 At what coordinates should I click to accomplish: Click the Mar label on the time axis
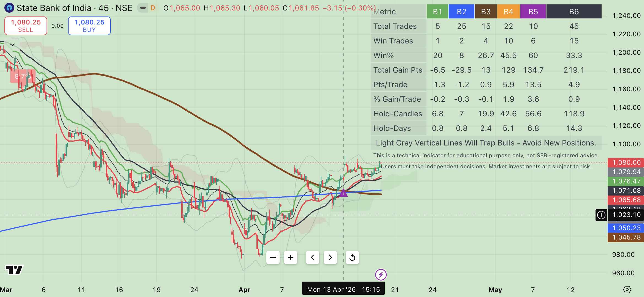click(x=6, y=290)
